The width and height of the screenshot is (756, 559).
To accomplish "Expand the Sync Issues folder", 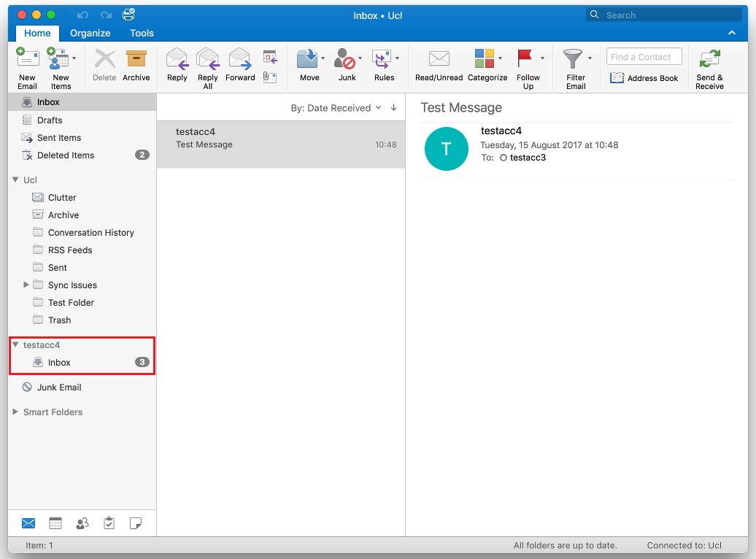I will tap(26, 285).
